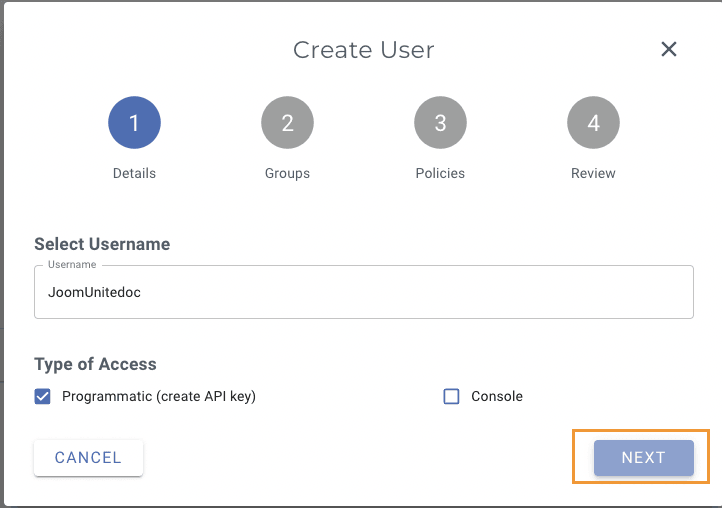Focus the Username field containing JoomUnitedoc
The height and width of the screenshot is (508, 722).
pyautogui.click(x=364, y=292)
